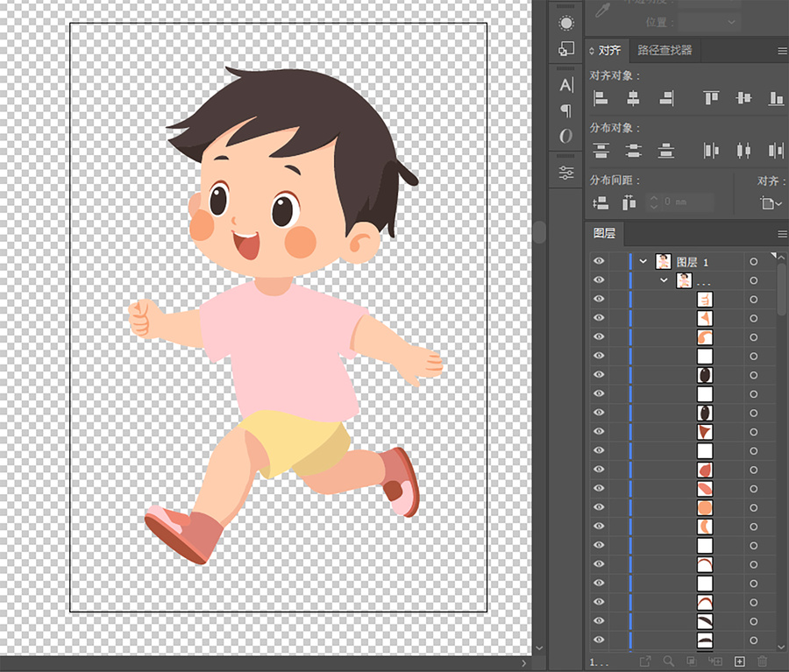Hide the thumbs-up hand path layer

(599, 299)
